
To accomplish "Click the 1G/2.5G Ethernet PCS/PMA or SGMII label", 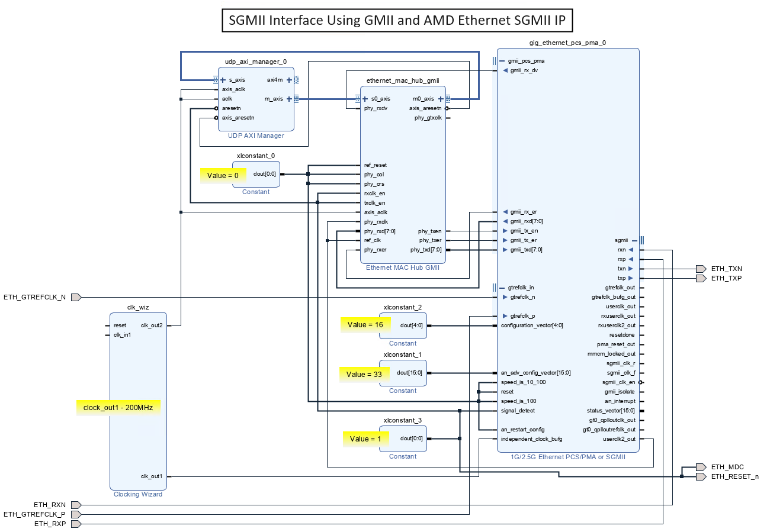I will [x=568, y=457].
